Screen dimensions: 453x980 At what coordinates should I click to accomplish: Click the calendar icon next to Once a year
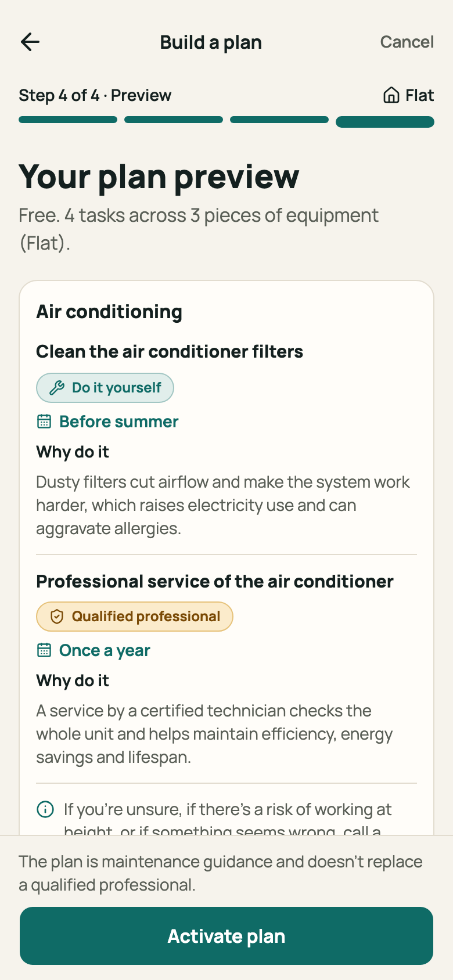44,650
